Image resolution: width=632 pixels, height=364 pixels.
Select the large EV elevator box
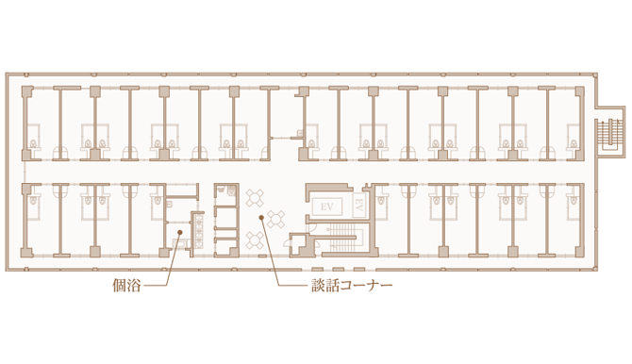pyautogui.click(x=327, y=207)
